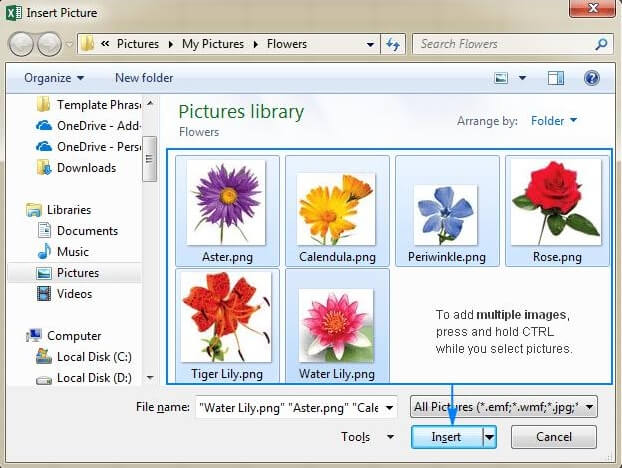Click the sidebar scrollbar down arrow
Screen dimensions: 622x468
pos(150,377)
